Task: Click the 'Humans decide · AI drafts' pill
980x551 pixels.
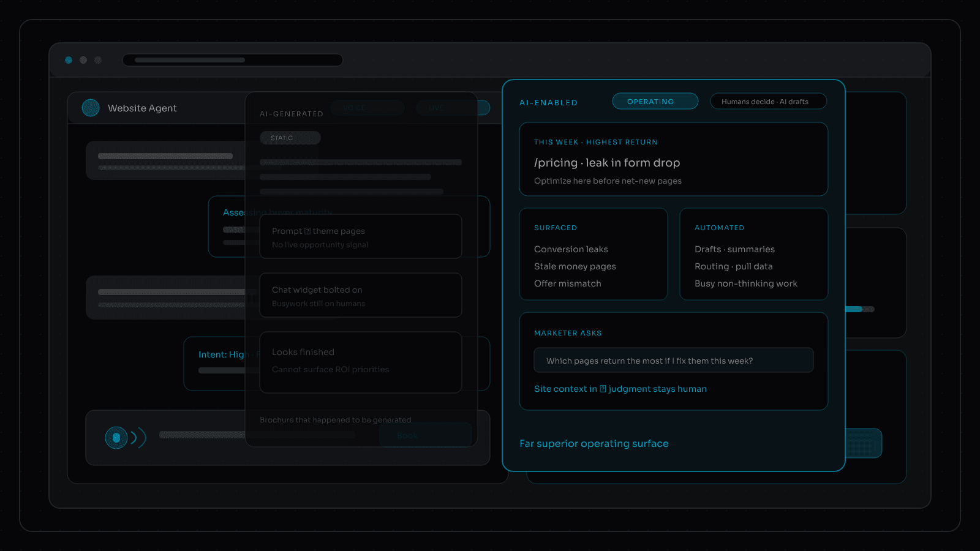Action: [769, 101]
